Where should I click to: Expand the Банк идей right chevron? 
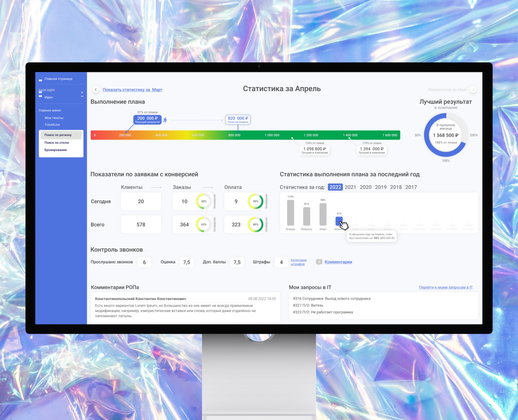click(x=82, y=92)
